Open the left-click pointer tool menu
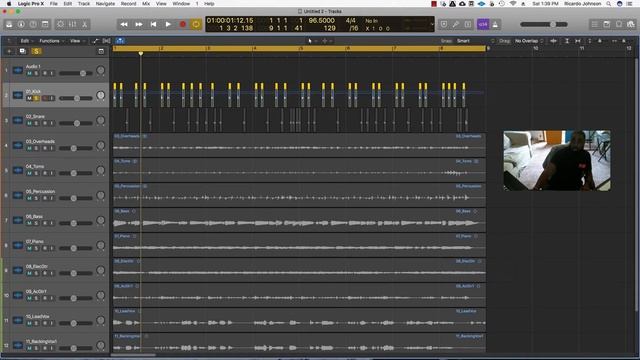Screen dimensions: 640x360 (x=312, y=41)
